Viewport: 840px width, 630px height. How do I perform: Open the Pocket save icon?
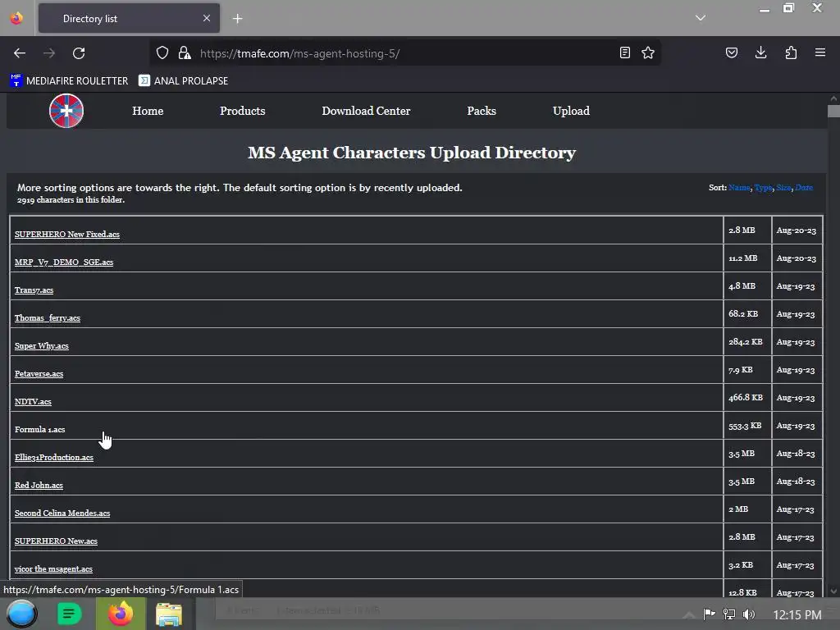(x=732, y=52)
